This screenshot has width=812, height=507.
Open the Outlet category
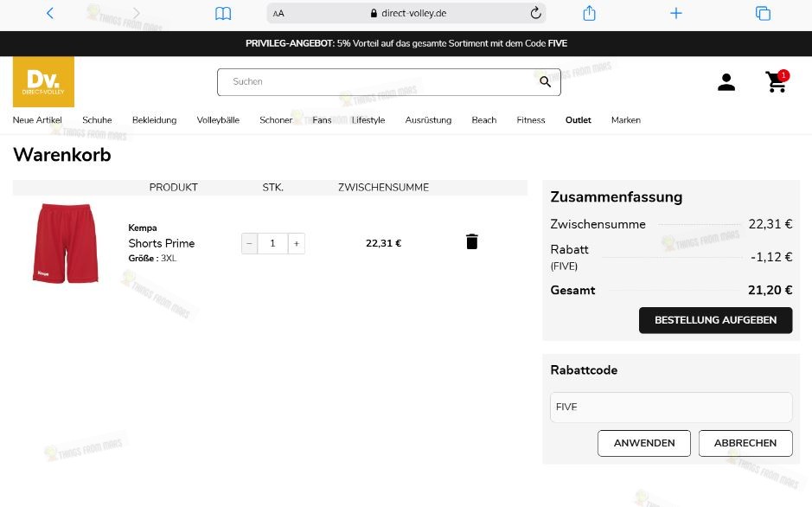[x=578, y=119]
